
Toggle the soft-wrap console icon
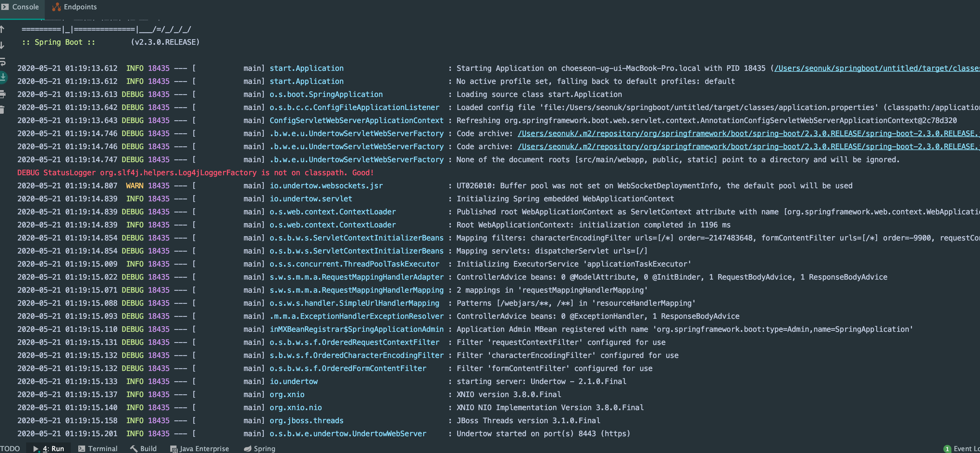[x=2, y=62]
